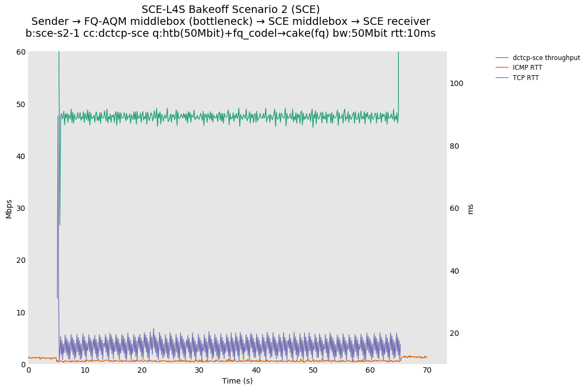This screenshot has width=588, height=390.
Task: Click the 80 tick on the ms axis
Action: click(x=454, y=146)
